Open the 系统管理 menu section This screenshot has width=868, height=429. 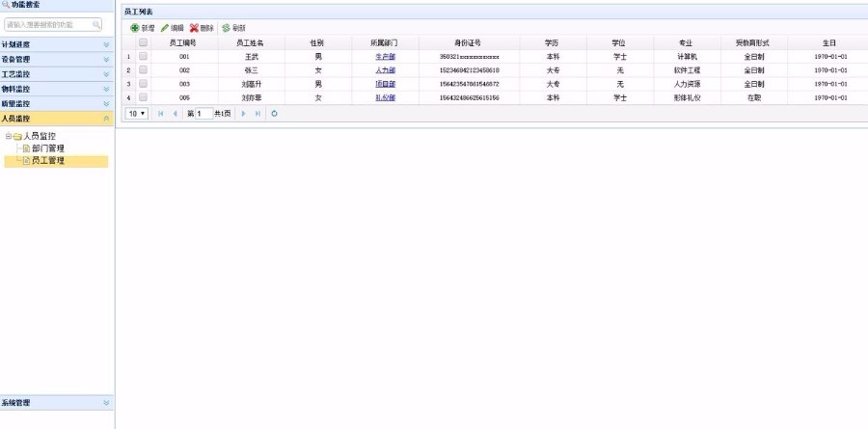(x=57, y=403)
